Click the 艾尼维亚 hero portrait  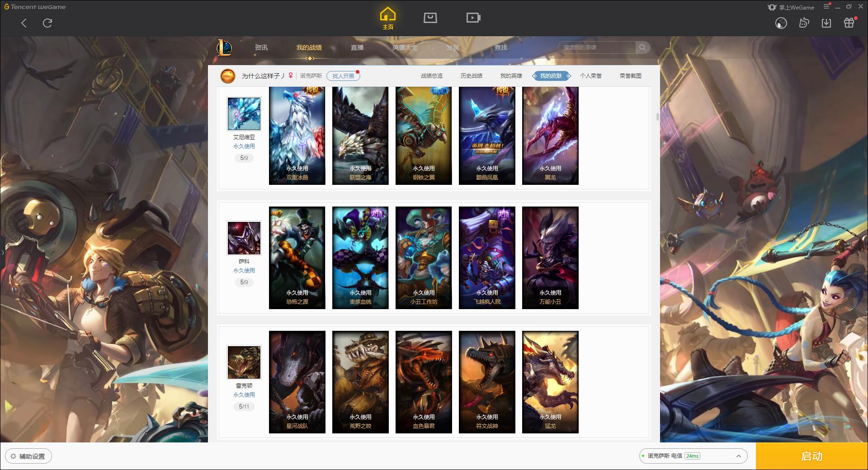pos(244,114)
